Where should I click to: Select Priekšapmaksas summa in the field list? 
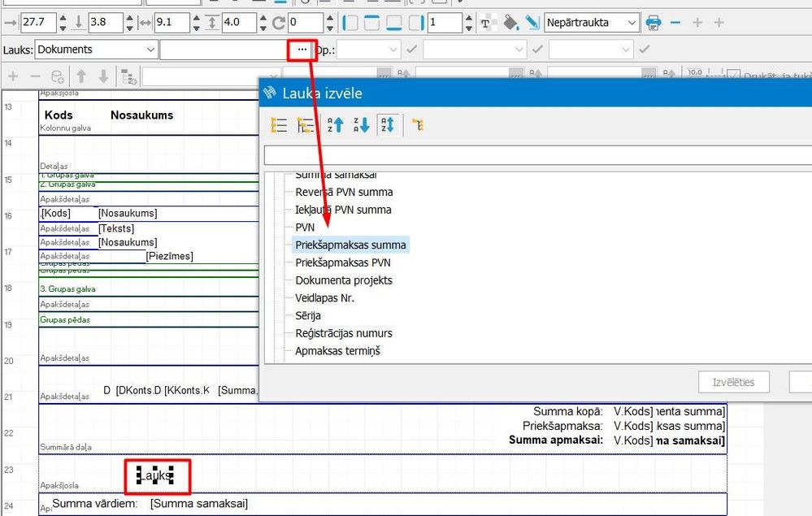pos(350,245)
